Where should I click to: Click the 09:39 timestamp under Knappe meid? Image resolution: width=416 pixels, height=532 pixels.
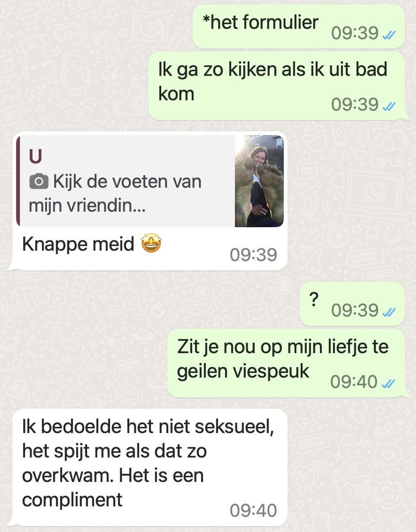tap(253, 255)
